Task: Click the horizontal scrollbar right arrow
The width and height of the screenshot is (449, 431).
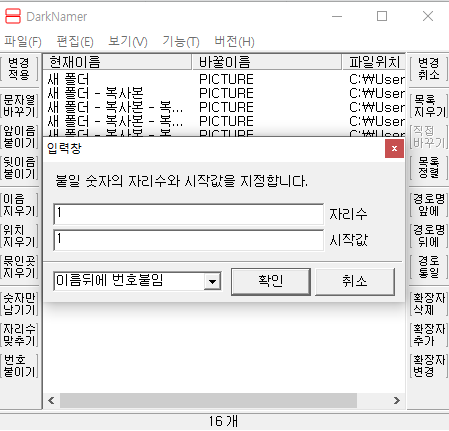Action: 397,400
